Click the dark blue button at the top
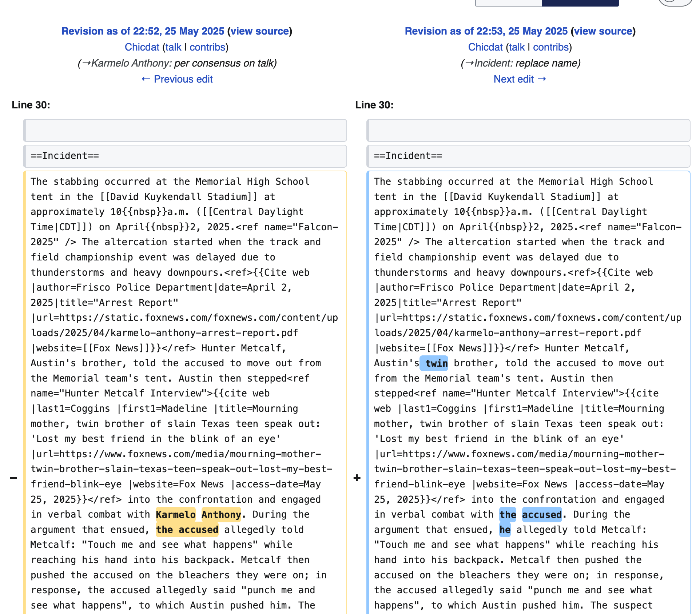The height and width of the screenshot is (614, 700). coord(580,3)
